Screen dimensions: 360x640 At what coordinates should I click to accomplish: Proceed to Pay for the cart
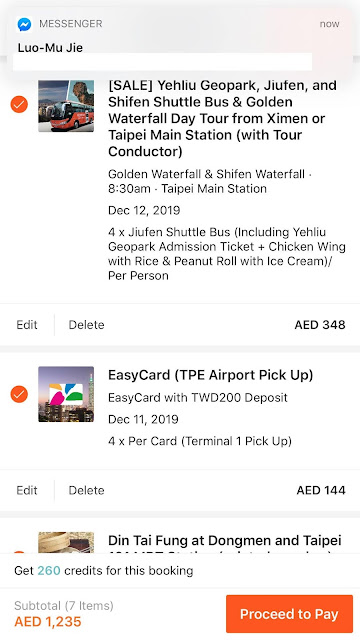(289, 614)
